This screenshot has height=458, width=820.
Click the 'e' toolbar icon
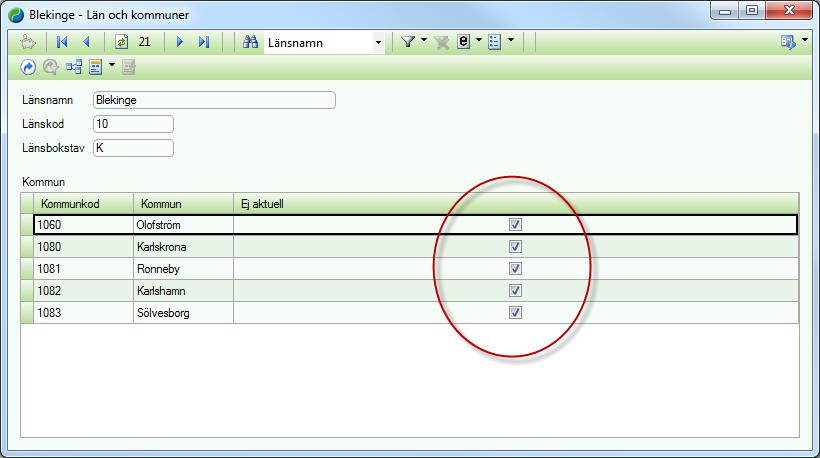coord(463,41)
